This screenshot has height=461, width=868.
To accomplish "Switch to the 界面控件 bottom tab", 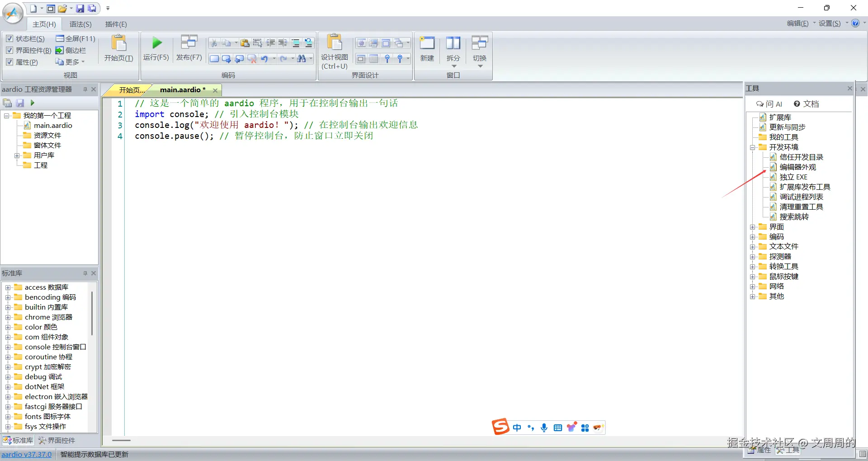I will pyautogui.click(x=57, y=440).
